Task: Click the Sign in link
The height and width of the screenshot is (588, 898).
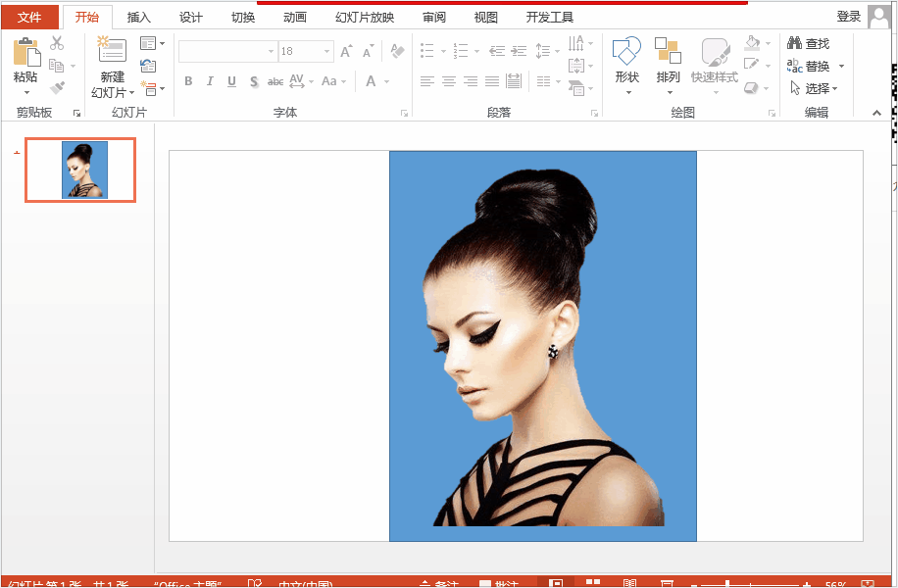Action: 848,17
